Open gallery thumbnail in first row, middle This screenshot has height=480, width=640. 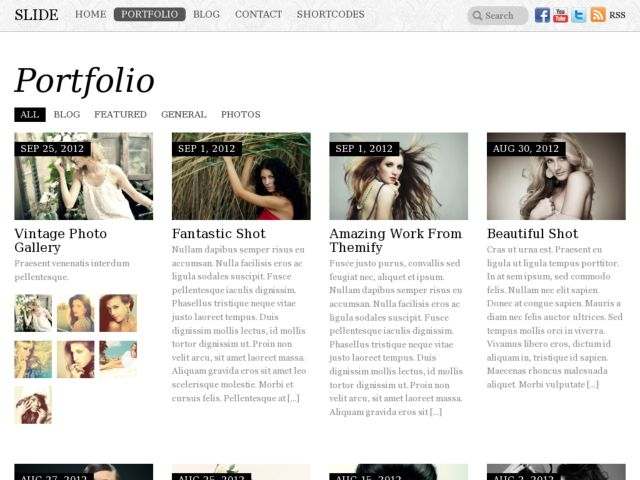76,313
